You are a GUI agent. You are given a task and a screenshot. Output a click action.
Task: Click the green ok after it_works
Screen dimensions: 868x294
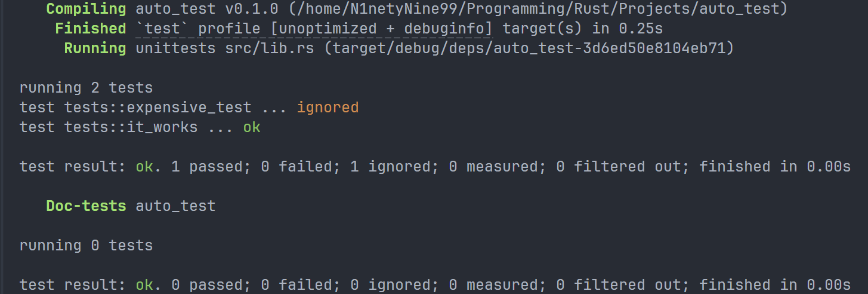(x=252, y=127)
